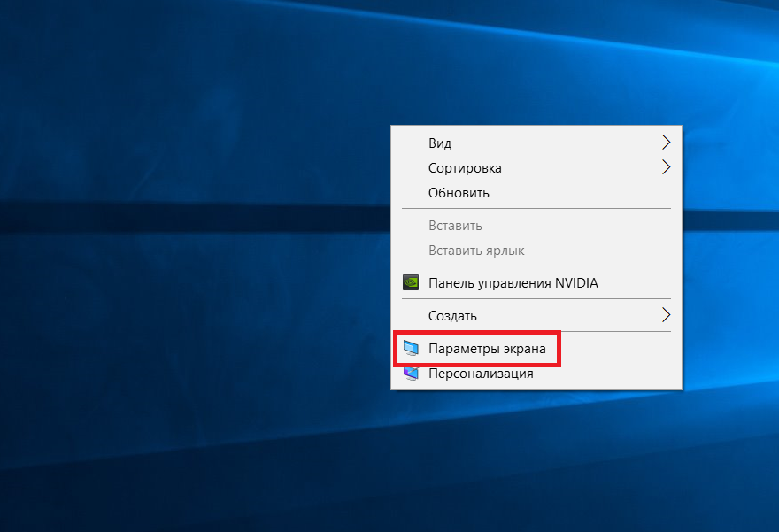Open the Вид submenu entry
This screenshot has height=532, width=779.
tap(536, 143)
